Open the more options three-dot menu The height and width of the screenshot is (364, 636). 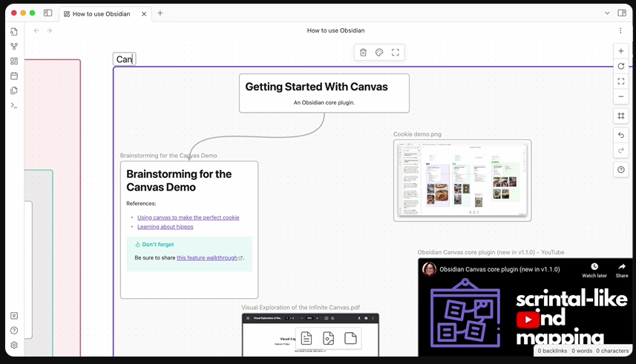[x=620, y=30]
